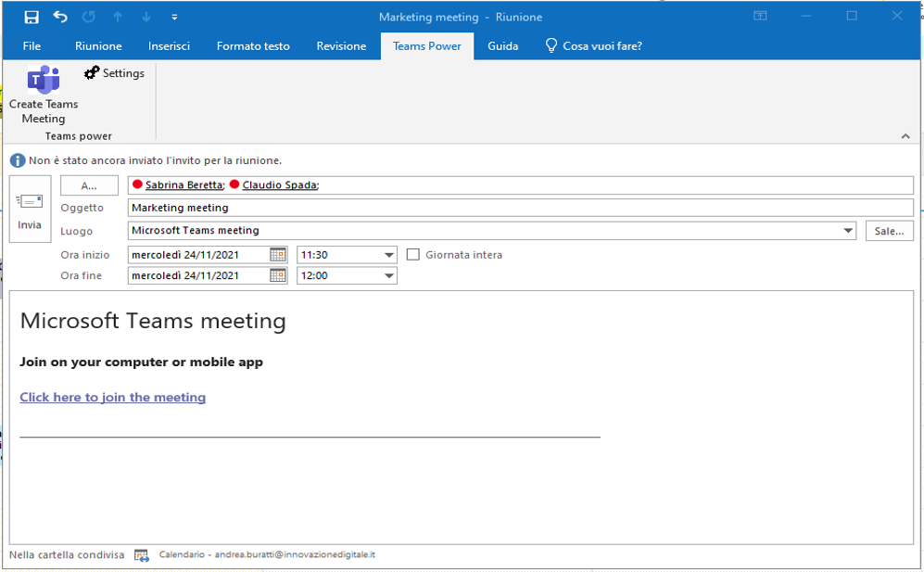
Task: Click the Invia send envelope icon
Action: [x=30, y=201]
